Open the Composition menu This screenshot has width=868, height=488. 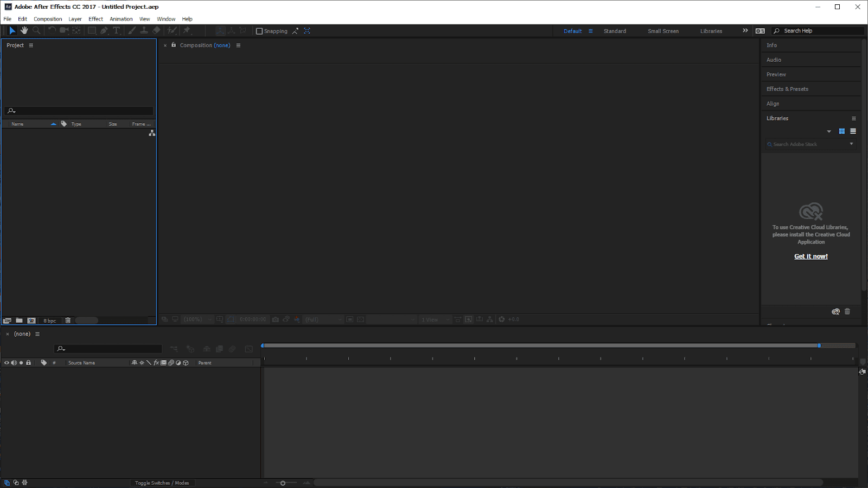coord(48,19)
